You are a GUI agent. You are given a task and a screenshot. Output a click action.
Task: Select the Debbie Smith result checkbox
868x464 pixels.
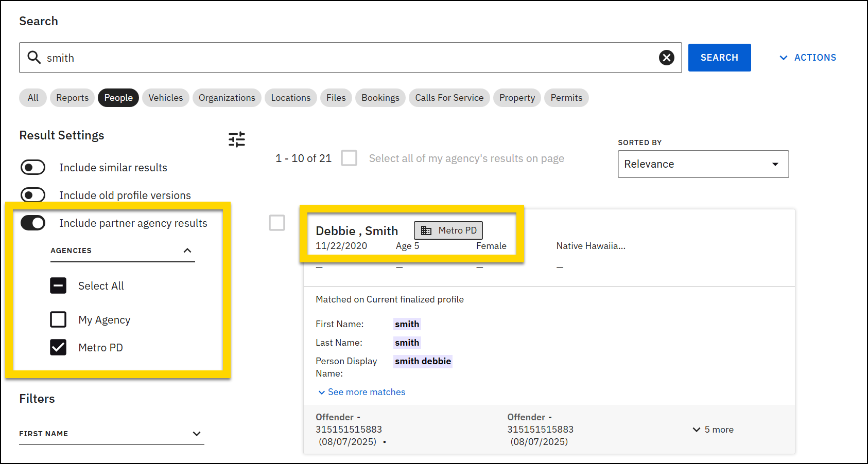[277, 223]
